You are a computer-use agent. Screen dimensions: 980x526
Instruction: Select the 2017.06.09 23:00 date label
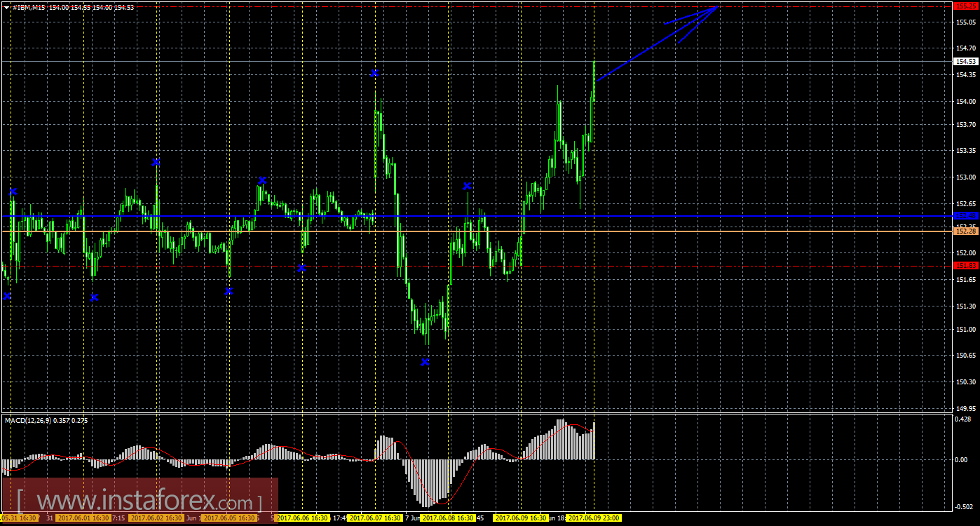coord(594,518)
